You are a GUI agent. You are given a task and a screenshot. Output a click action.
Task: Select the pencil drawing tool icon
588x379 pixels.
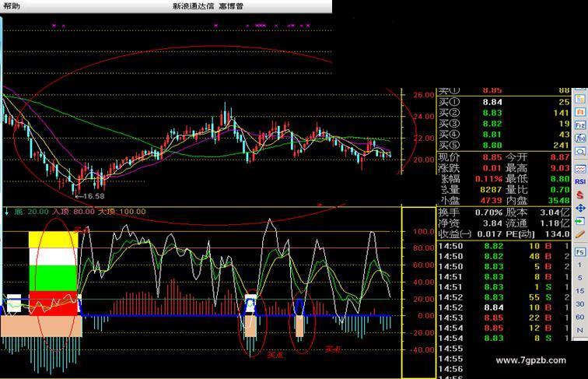tap(580, 234)
